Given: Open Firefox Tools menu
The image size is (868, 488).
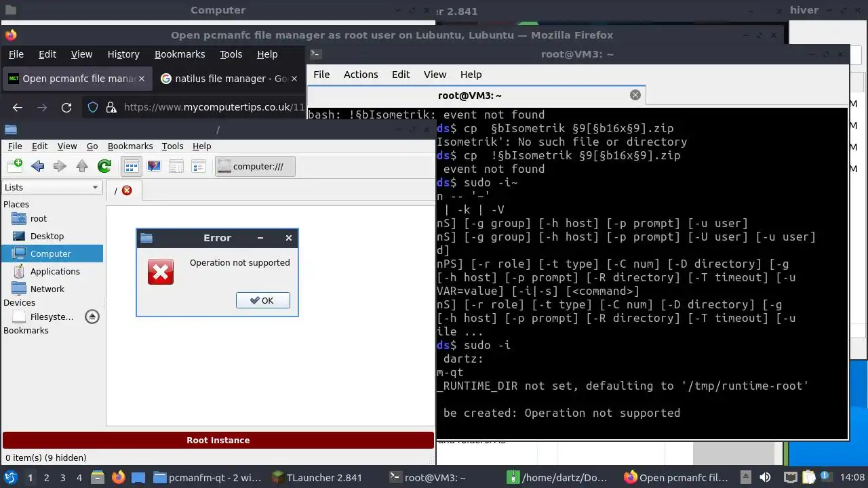Looking at the screenshot, I should (x=231, y=54).
